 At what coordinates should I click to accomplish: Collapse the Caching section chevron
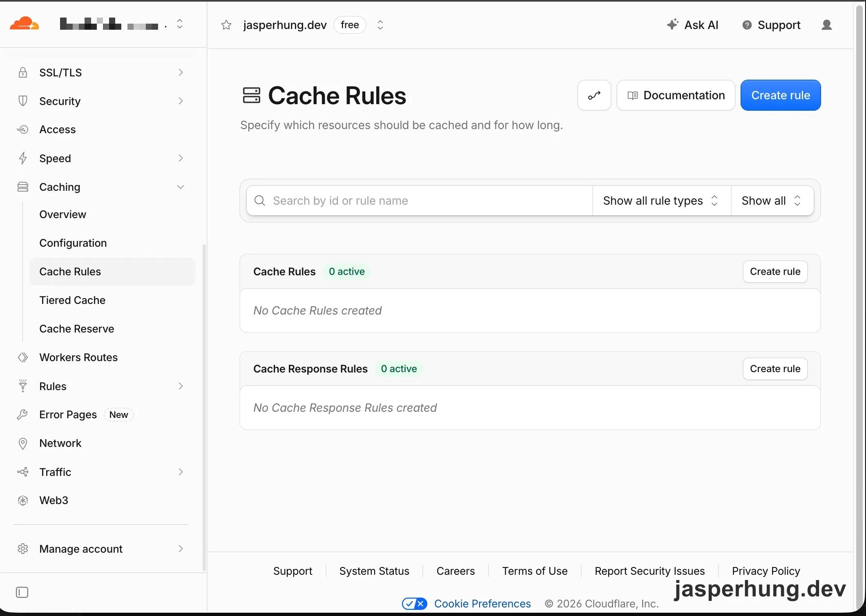181,187
